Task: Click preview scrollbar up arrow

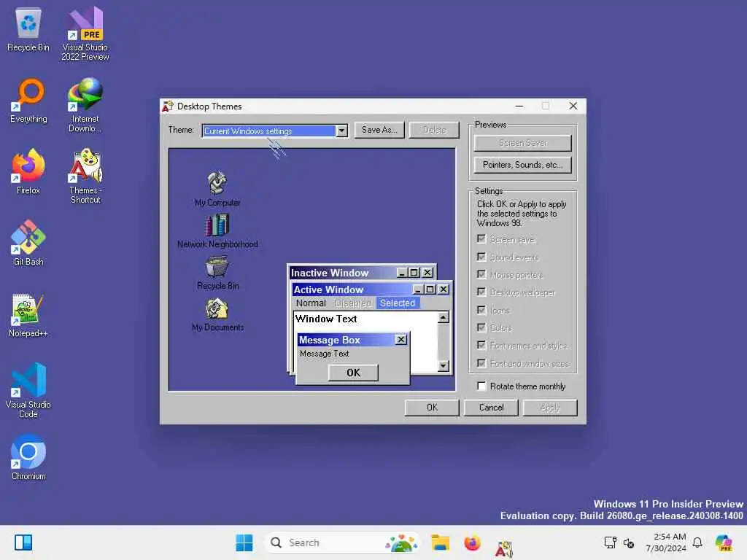Action: pos(443,317)
